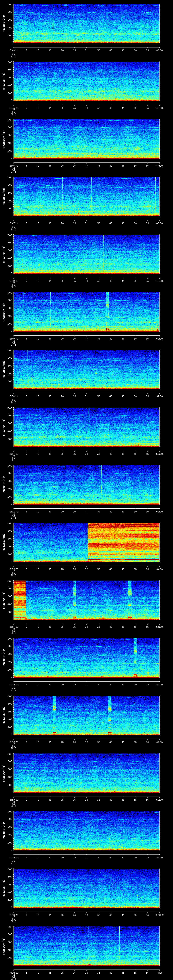Click the "45:00" end time label

160,50
